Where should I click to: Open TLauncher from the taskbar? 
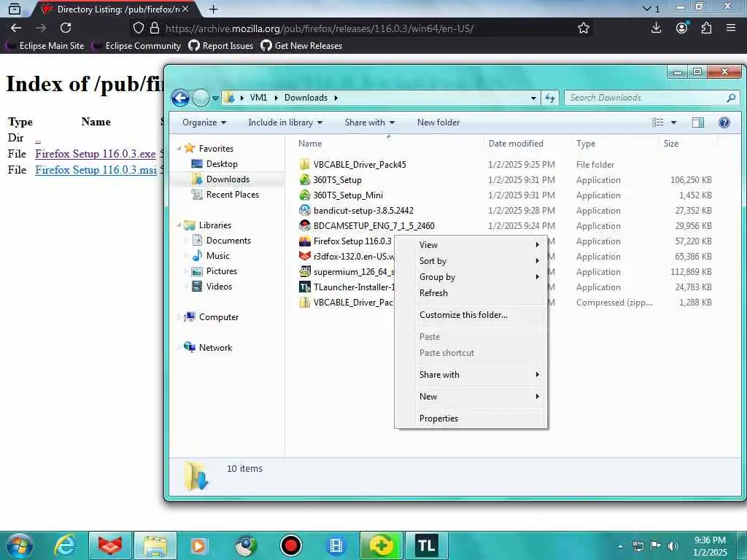click(x=426, y=545)
